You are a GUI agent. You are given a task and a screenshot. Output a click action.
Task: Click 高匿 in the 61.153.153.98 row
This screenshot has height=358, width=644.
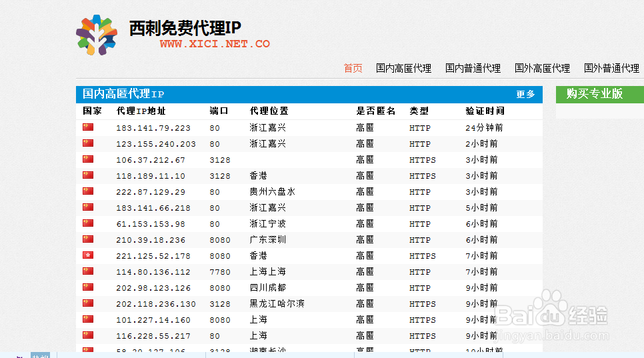coord(365,224)
